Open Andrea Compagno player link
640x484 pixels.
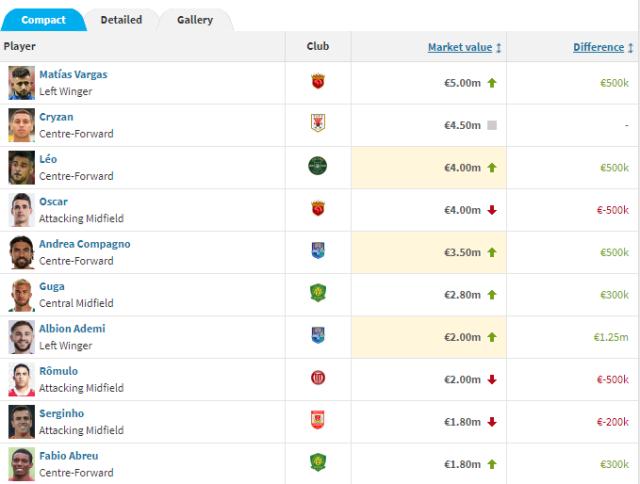pyautogui.click(x=84, y=244)
